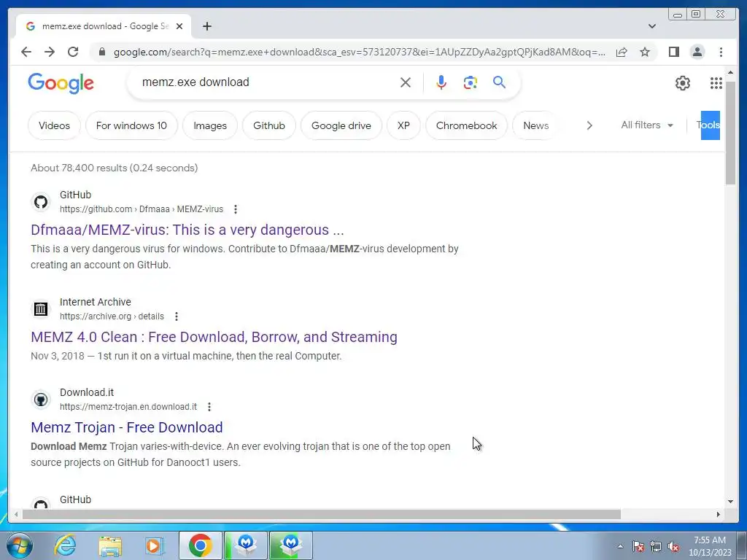747x560 pixels.
Task: Submit search with magnifier icon
Action: point(499,82)
